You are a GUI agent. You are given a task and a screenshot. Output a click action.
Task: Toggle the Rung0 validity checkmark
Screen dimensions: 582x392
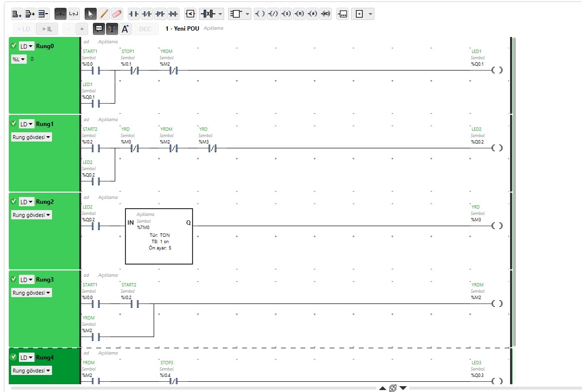[14, 46]
